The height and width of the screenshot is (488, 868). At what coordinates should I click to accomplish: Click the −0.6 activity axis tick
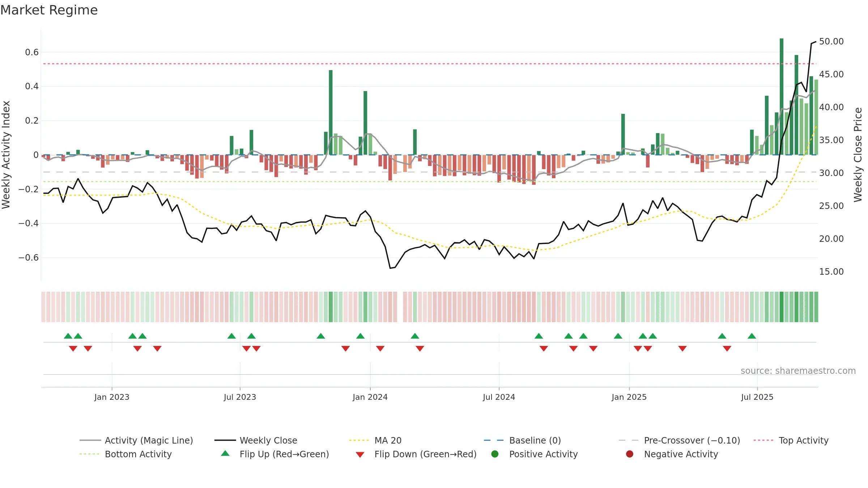point(28,257)
